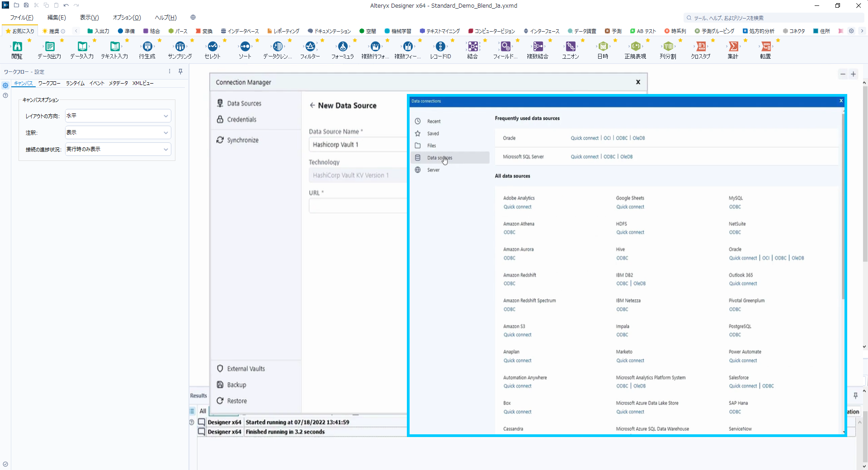
Task: Select Saved in Data connections sidebar
Action: pos(450,133)
